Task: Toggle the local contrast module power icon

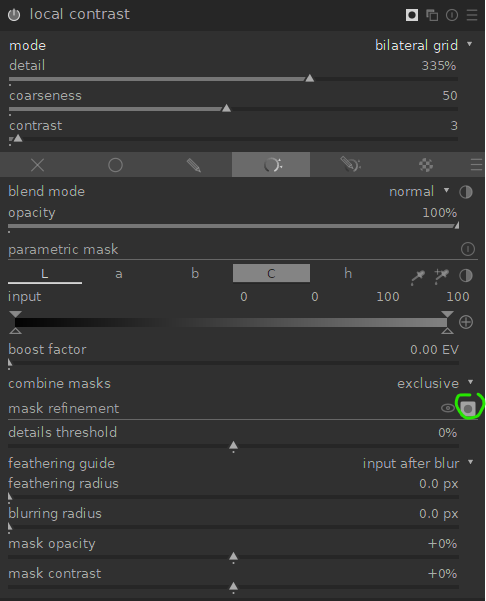Action: point(14,15)
